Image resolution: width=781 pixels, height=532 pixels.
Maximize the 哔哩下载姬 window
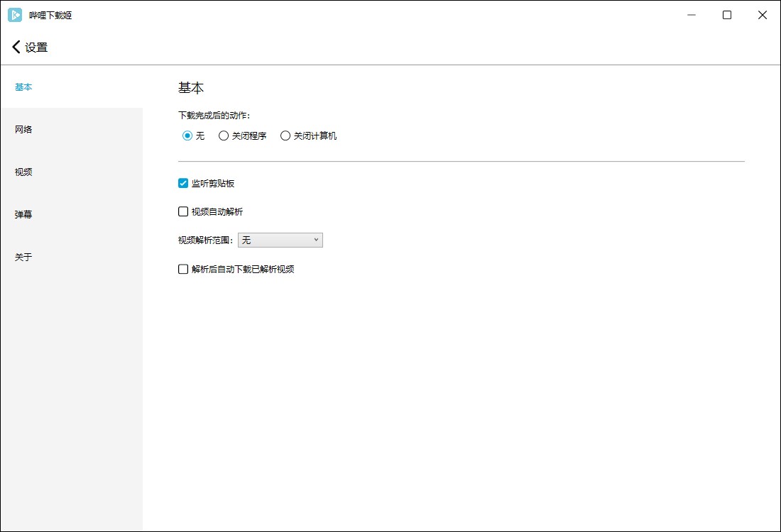tap(727, 15)
